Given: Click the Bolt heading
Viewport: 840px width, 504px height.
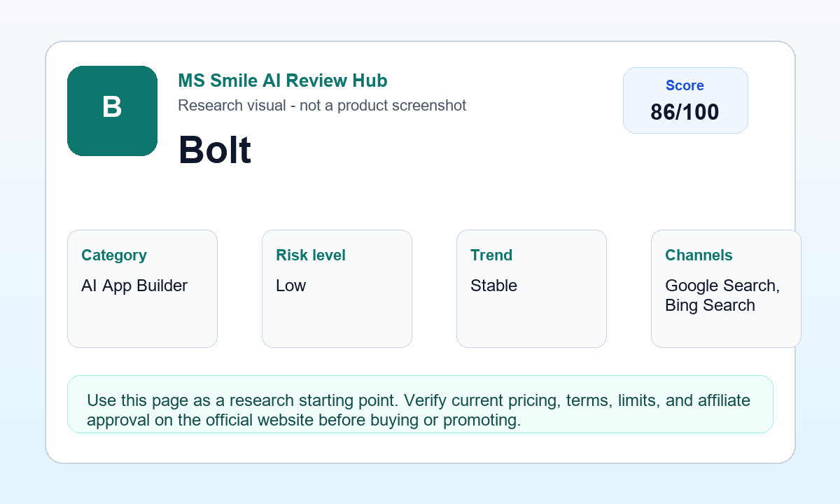Looking at the screenshot, I should coord(215,150).
